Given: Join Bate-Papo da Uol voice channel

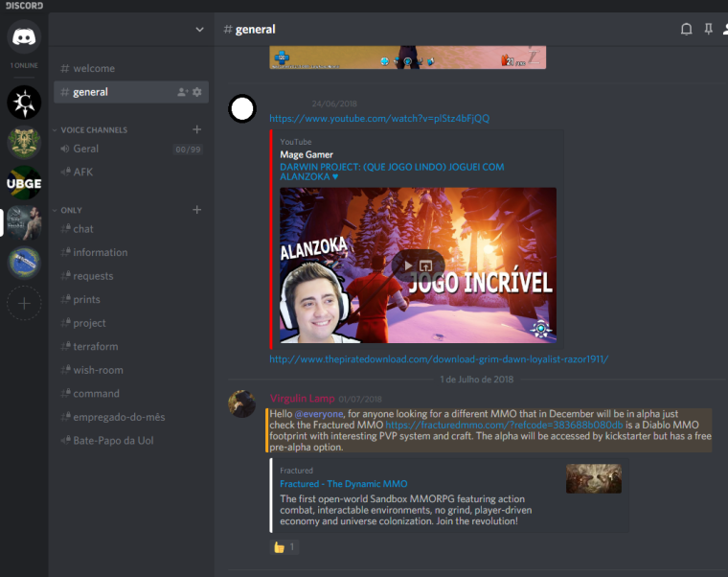Looking at the screenshot, I should (x=131, y=441).
